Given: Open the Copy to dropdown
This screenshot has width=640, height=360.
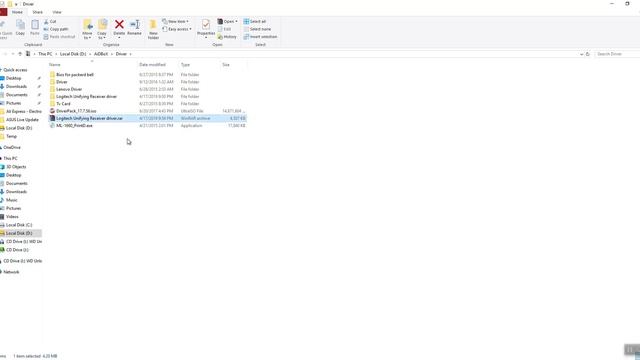Looking at the screenshot, I should [102, 29].
